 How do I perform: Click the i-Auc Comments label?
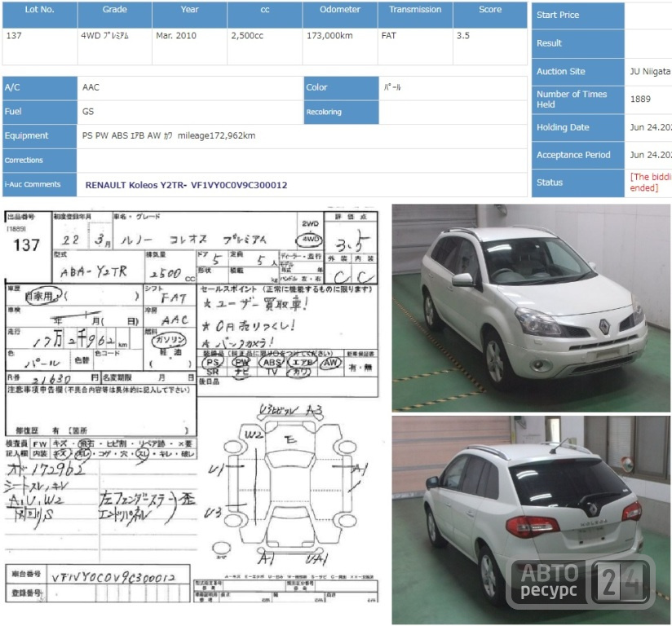point(40,185)
